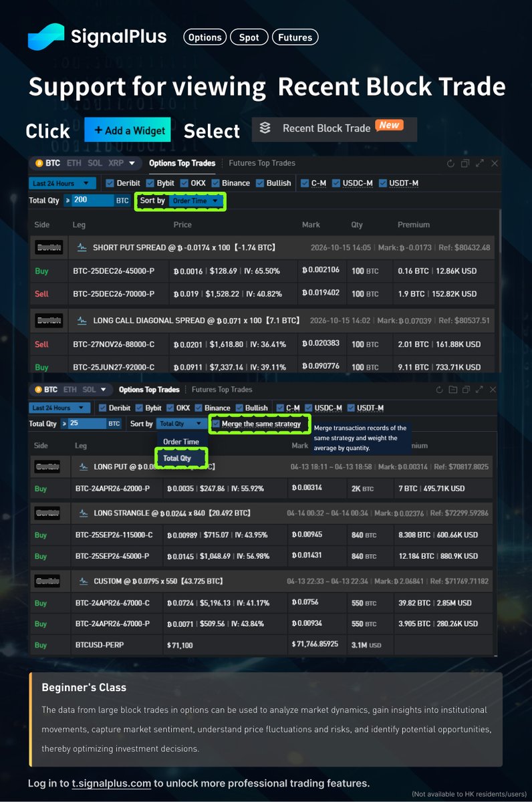Refresh the lower Options Top Trades panel

(439, 390)
